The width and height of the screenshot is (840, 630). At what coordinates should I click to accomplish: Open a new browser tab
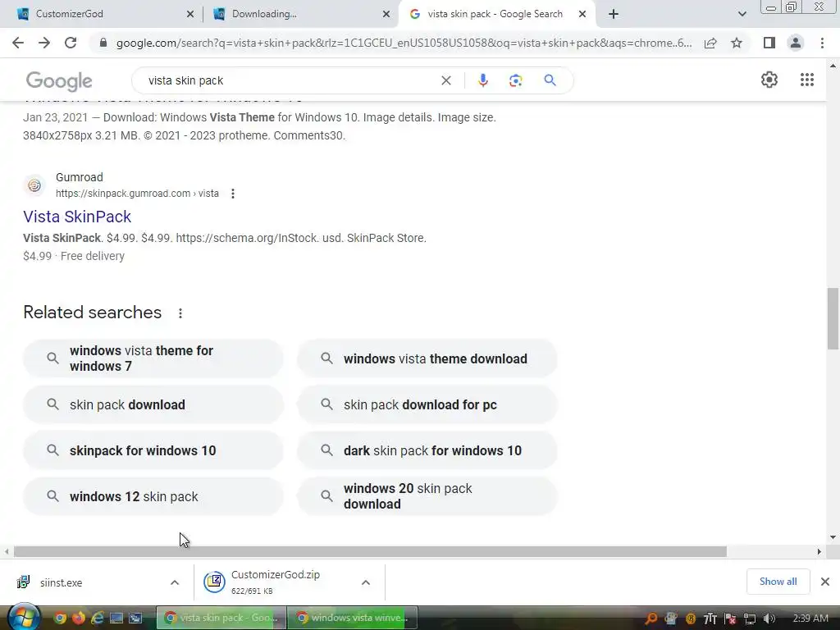[x=614, y=15]
